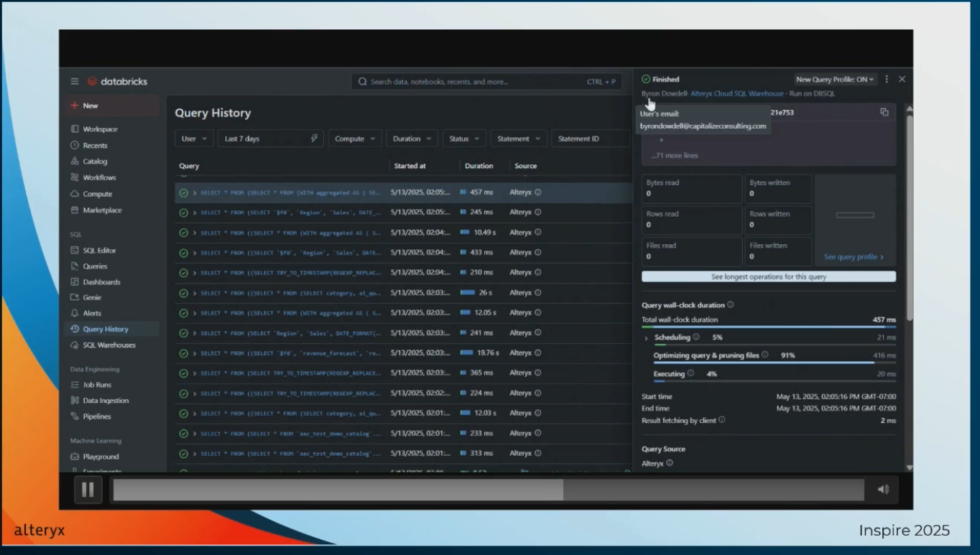The width and height of the screenshot is (980, 555).
Task: Open the Catalog page
Action: click(95, 162)
